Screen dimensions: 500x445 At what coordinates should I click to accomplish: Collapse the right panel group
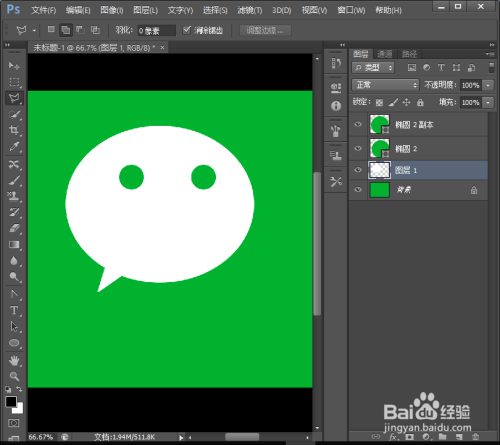(492, 45)
